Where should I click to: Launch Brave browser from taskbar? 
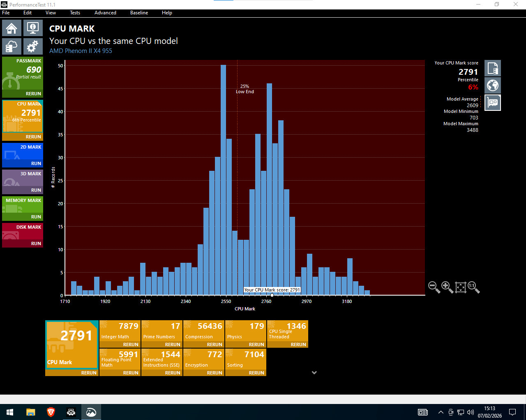[x=51, y=412]
